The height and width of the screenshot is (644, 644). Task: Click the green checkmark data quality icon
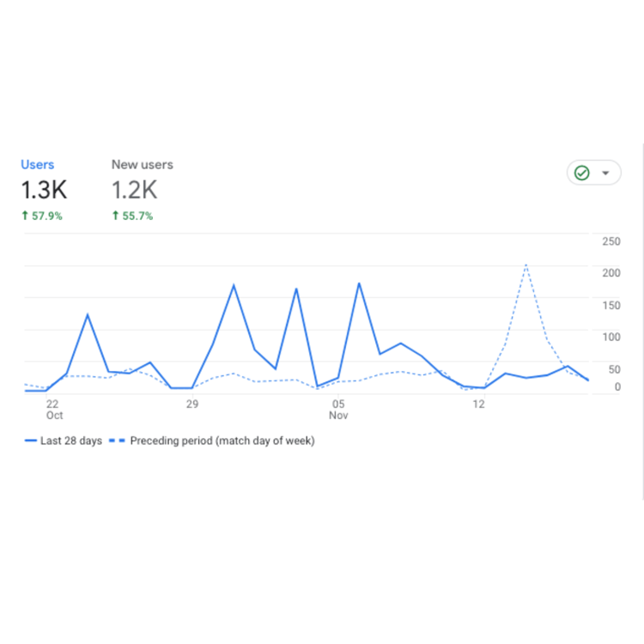(582, 173)
